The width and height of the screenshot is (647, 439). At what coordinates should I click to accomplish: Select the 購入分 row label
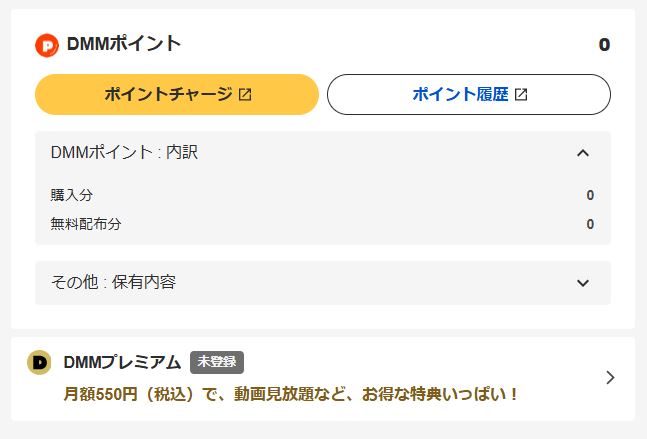[72, 196]
